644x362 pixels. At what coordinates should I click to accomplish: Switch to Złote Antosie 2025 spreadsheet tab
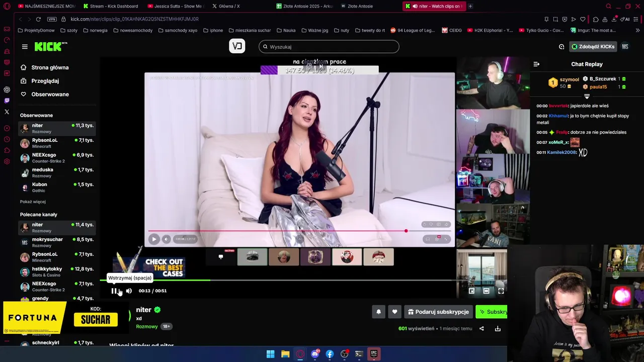click(x=304, y=6)
